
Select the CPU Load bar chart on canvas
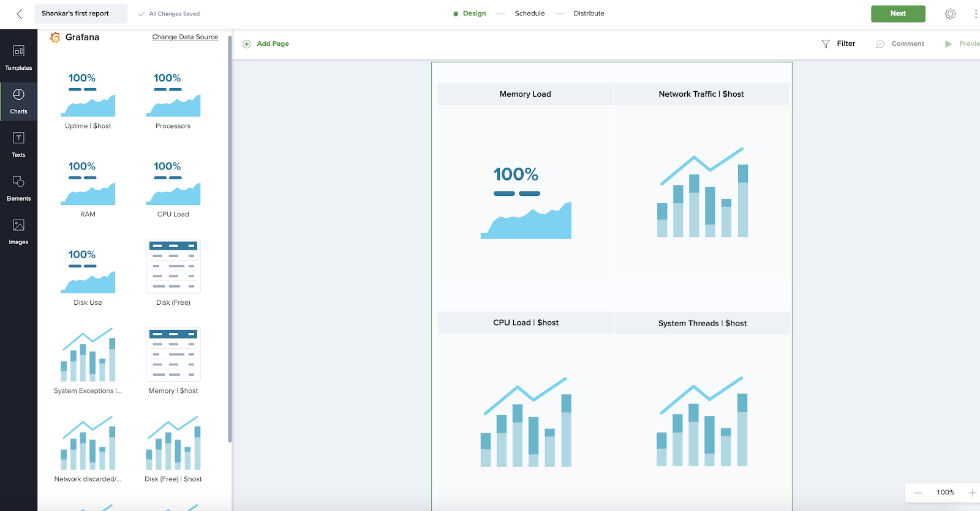(526, 422)
